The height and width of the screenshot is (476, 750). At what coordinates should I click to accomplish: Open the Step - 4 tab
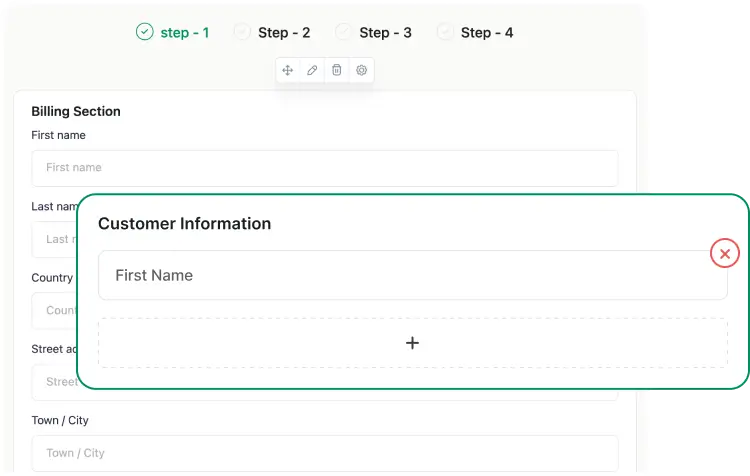coord(487,32)
